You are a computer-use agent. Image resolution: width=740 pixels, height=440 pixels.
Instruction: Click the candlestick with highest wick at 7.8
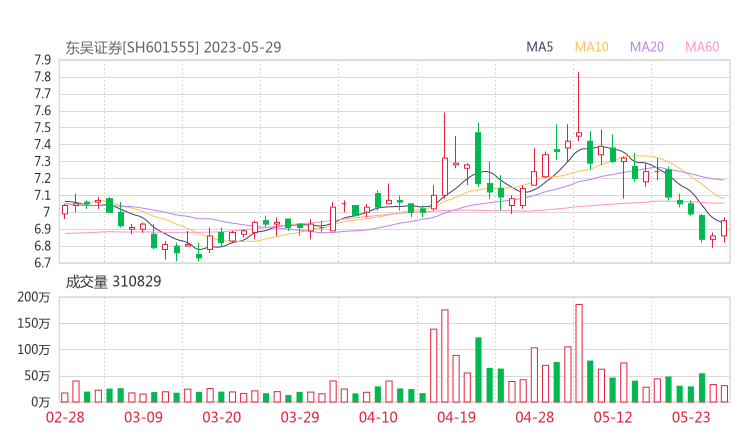click(579, 106)
